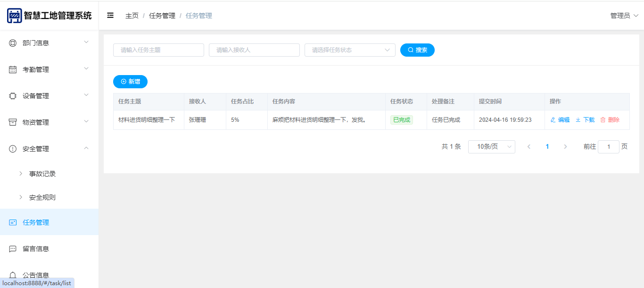
Task: Open the 安全规则 submenu item
Action: (42, 197)
